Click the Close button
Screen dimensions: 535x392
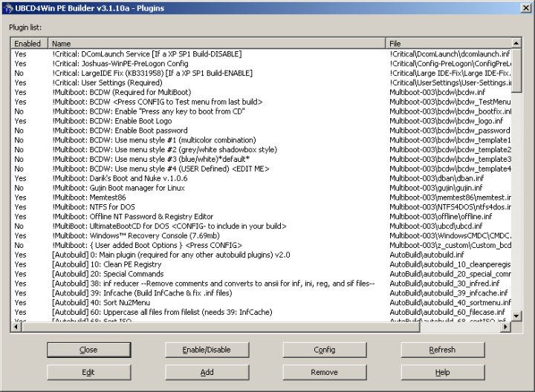[x=88, y=350]
